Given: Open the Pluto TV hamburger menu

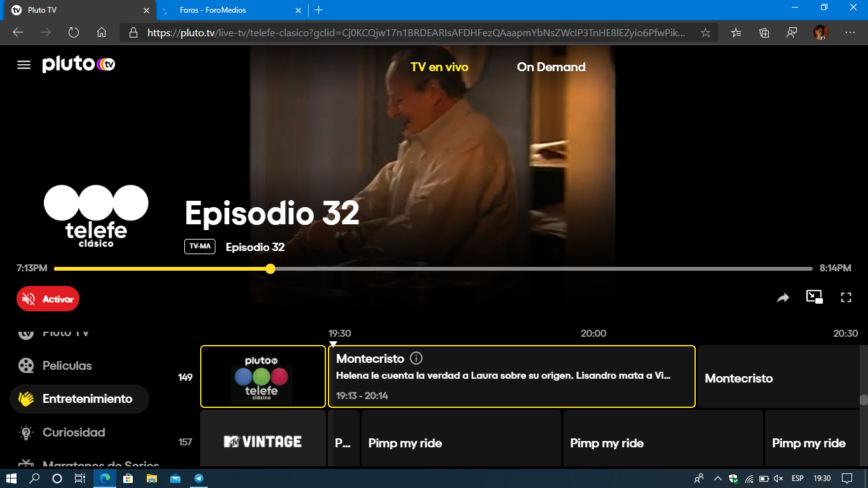Looking at the screenshot, I should 24,65.
